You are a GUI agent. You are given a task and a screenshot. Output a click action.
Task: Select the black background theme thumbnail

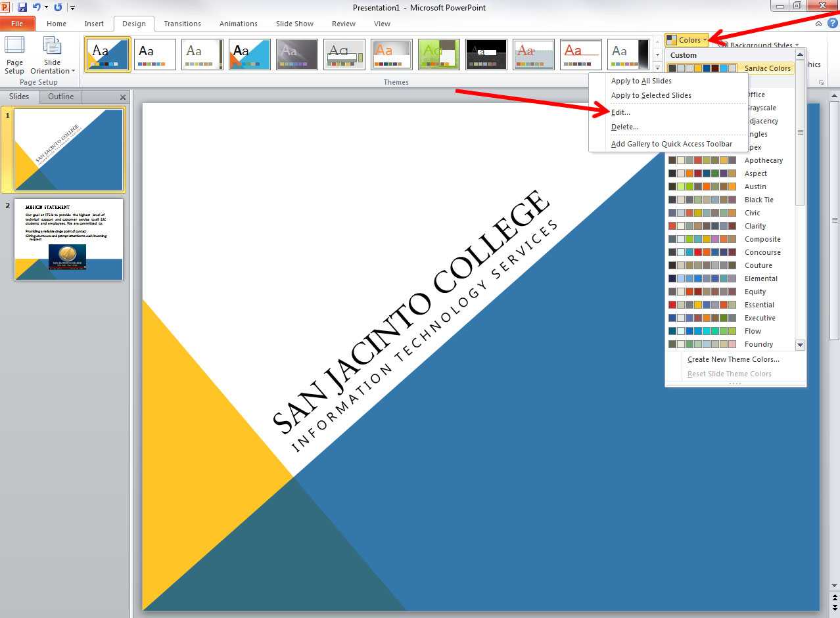pyautogui.click(x=486, y=55)
